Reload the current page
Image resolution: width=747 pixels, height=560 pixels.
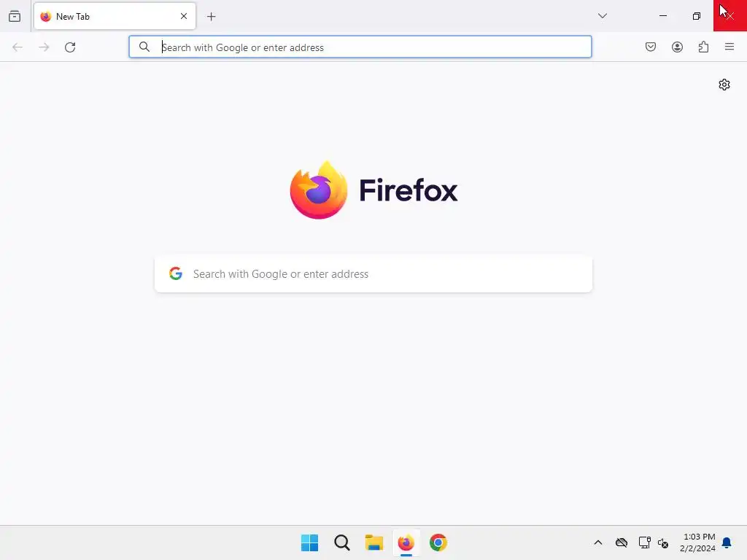(x=70, y=47)
